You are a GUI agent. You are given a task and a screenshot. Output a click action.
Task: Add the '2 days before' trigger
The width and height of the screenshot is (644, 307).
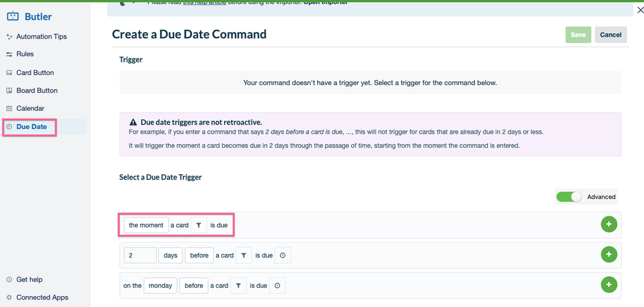coord(609,254)
